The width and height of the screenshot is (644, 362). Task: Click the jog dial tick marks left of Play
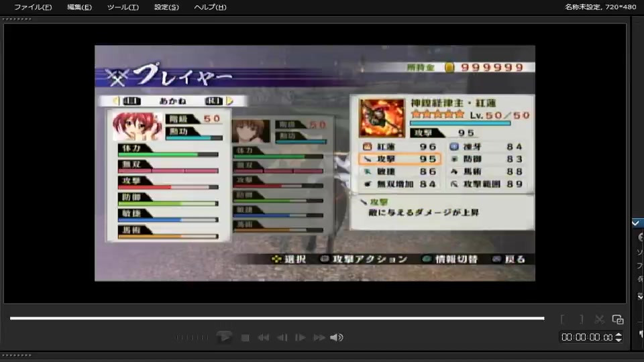click(x=193, y=337)
